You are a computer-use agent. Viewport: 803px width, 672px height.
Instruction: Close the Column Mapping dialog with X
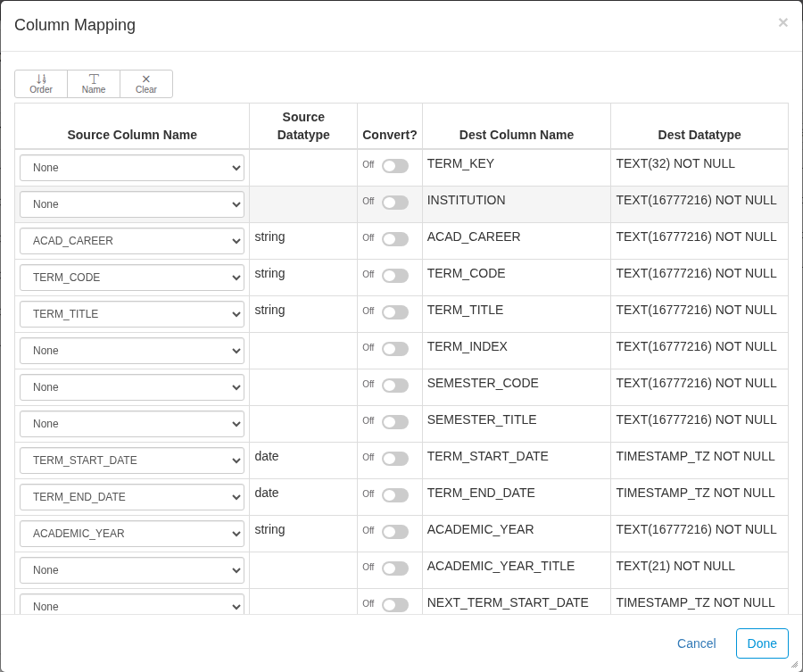(782, 22)
